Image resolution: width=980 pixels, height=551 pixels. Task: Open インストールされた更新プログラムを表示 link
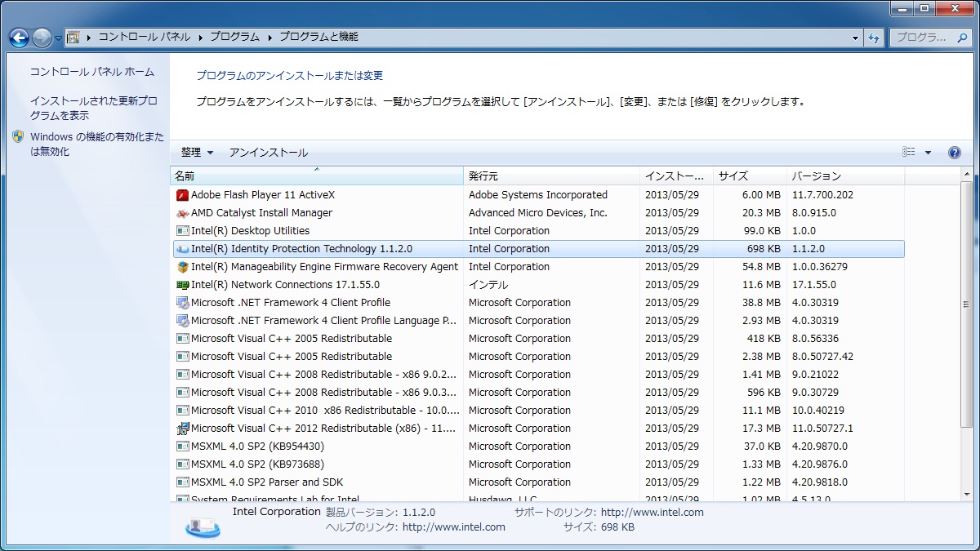94,109
